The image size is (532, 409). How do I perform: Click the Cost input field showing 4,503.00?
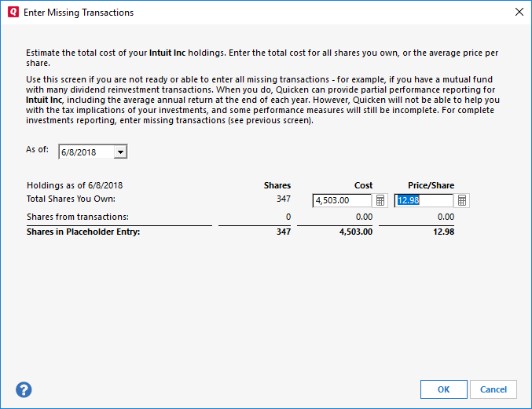pyautogui.click(x=342, y=200)
